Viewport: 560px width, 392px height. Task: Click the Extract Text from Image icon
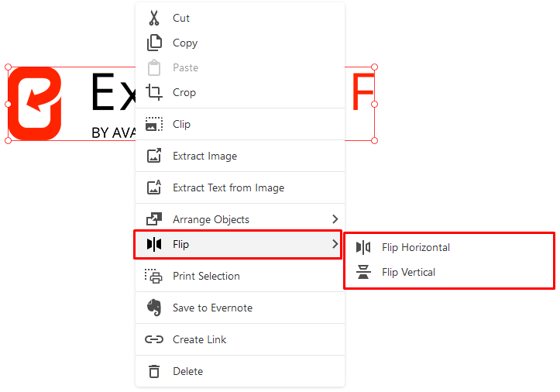(x=154, y=187)
